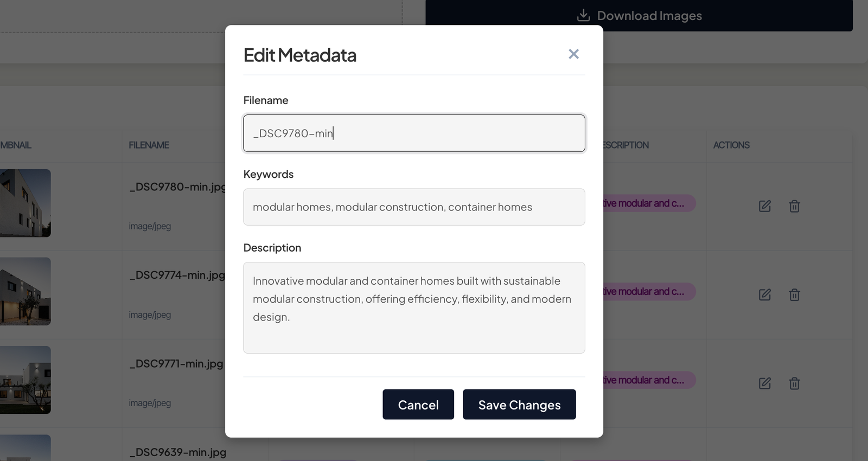This screenshot has width=868, height=461.
Task: Save Changes to the metadata
Action: [x=519, y=405]
